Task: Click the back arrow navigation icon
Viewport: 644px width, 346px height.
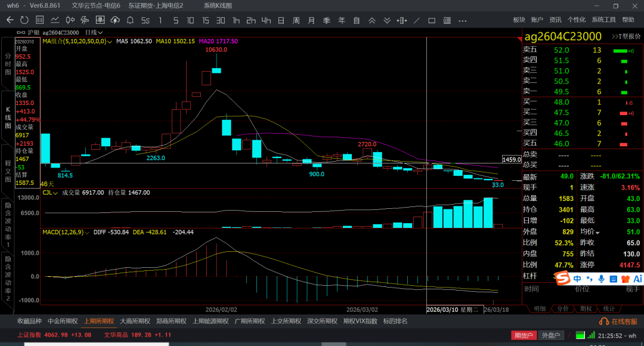Action: [x=10, y=20]
